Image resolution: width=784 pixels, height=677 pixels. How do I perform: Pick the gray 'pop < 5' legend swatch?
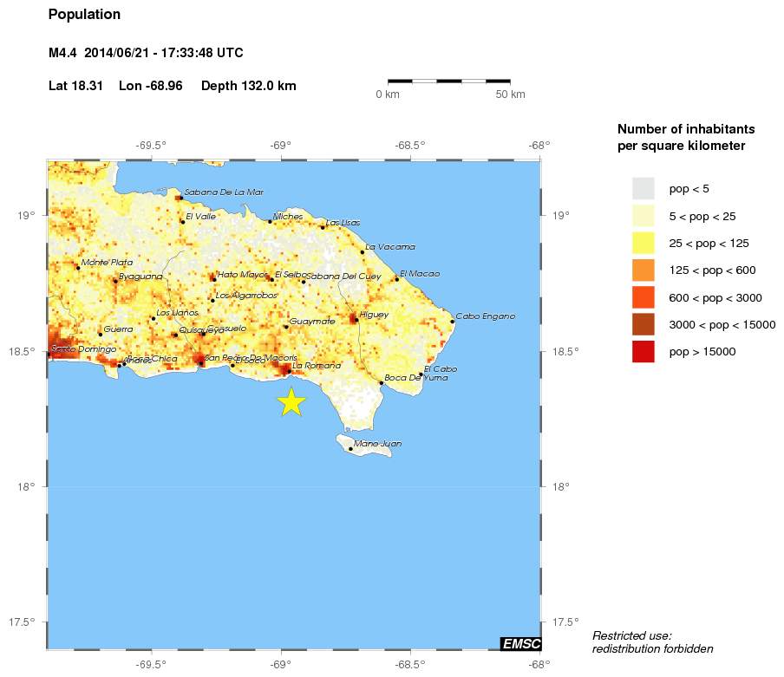[643, 188]
